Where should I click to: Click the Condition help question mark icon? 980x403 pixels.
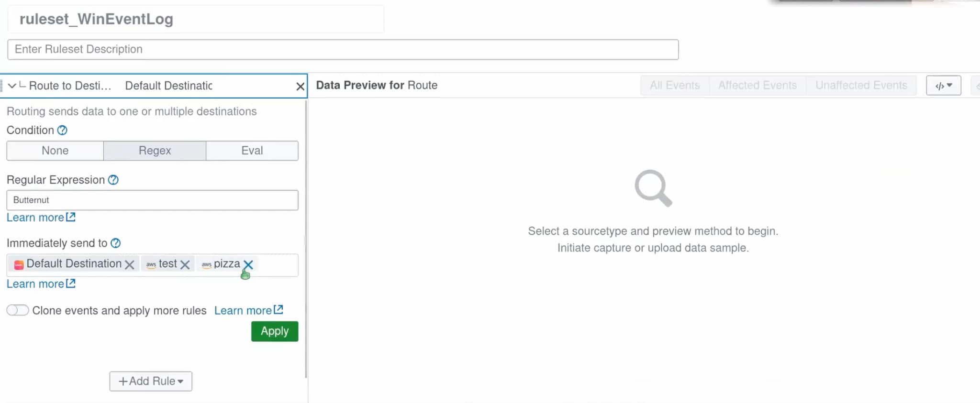(x=62, y=130)
